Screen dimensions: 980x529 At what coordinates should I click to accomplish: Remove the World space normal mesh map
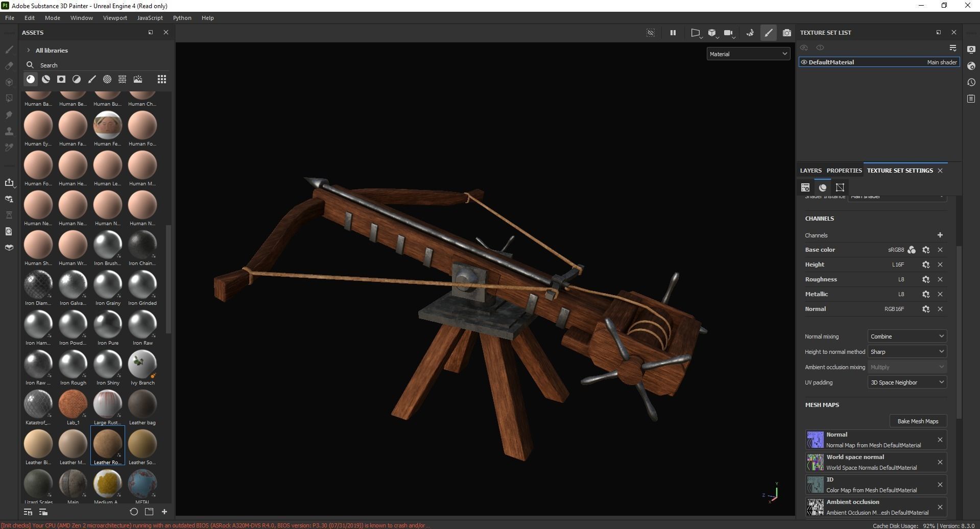940,462
